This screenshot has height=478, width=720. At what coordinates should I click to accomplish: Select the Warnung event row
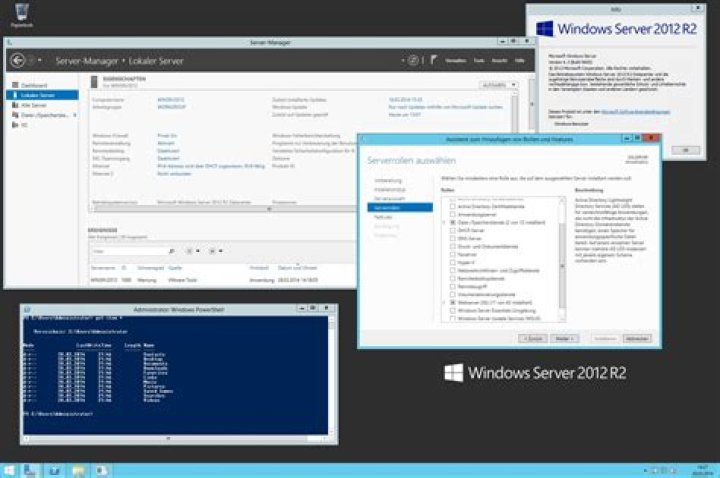[x=223, y=280]
